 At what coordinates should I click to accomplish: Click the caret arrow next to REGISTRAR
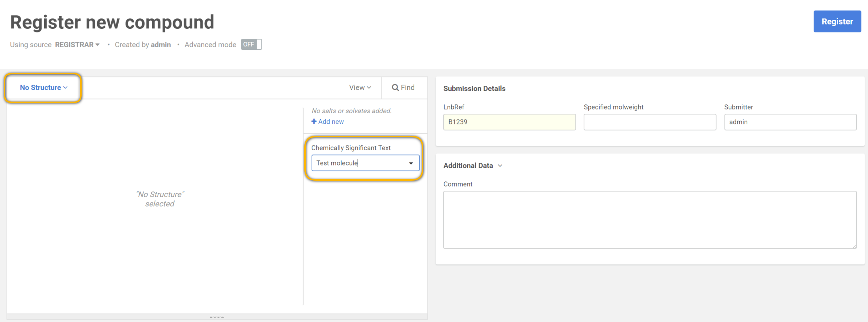98,45
